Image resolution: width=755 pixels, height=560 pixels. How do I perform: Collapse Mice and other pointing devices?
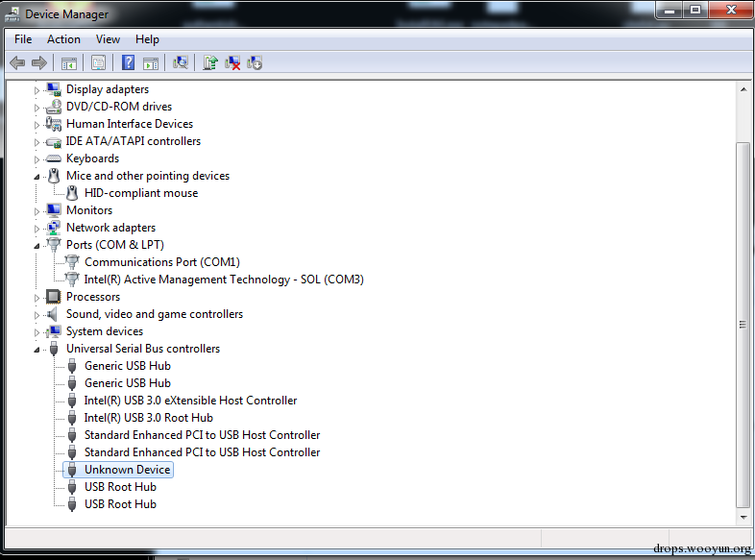[37, 177]
